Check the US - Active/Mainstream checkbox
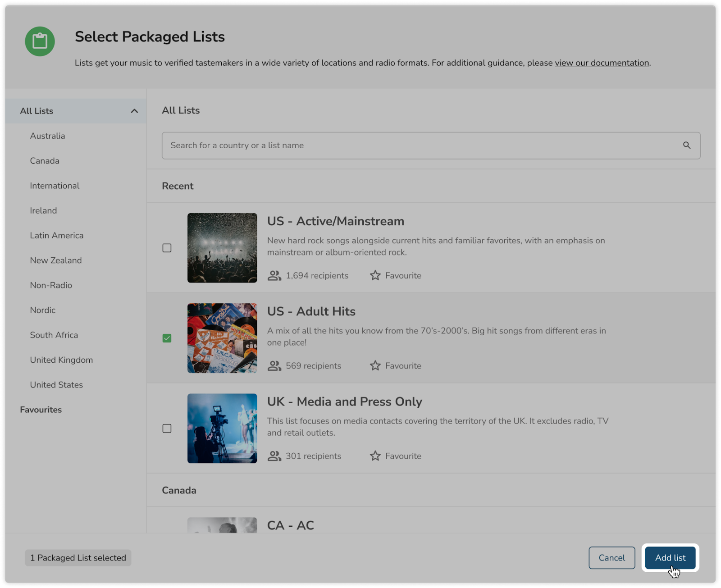The width and height of the screenshot is (721, 588). pyautogui.click(x=167, y=248)
